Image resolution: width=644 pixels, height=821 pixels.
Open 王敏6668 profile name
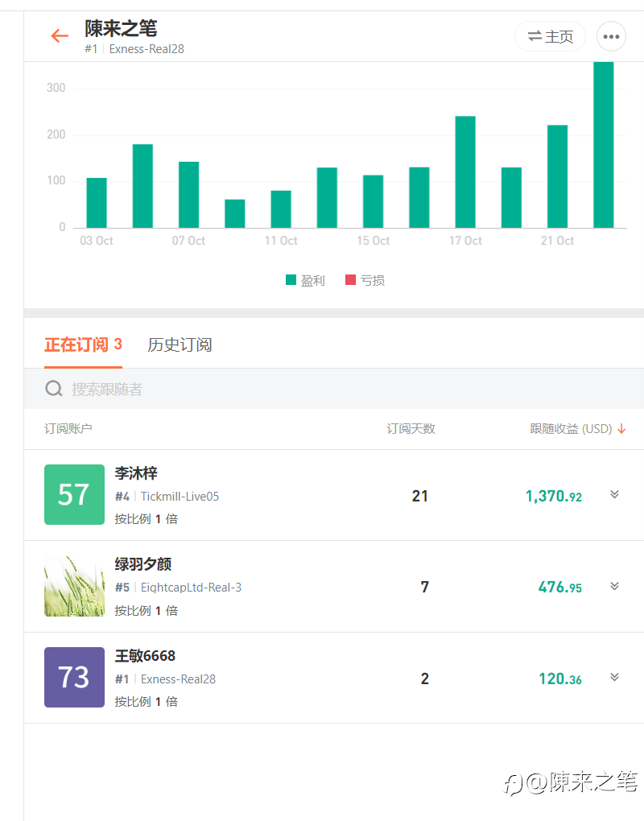(x=145, y=655)
